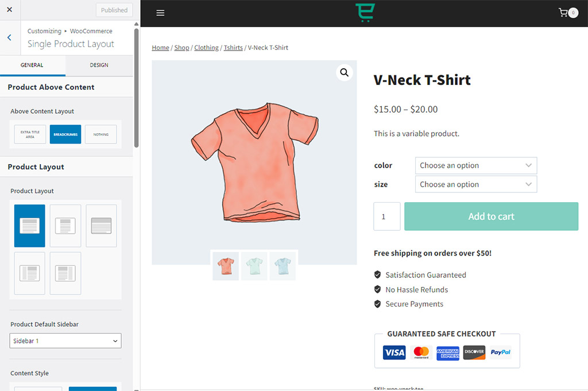The image size is (588, 391).
Task: Switch to the Design tab
Action: pyautogui.click(x=99, y=65)
